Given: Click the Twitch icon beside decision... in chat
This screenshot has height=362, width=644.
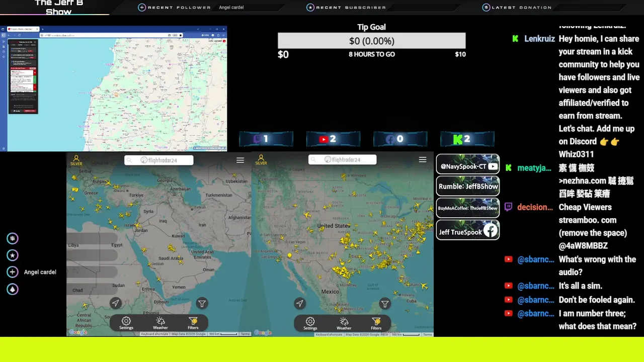Looking at the screenshot, I should pos(508,207).
